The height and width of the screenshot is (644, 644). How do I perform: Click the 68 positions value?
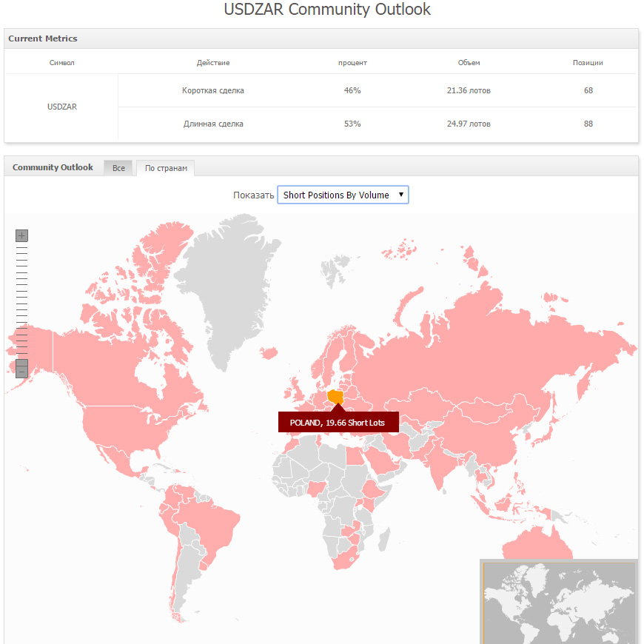588,90
